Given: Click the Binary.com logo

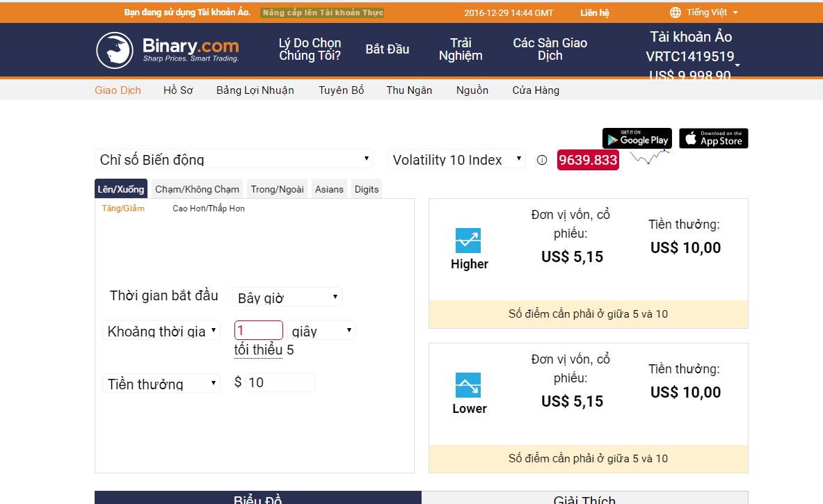Looking at the screenshot, I should coord(168,50).
